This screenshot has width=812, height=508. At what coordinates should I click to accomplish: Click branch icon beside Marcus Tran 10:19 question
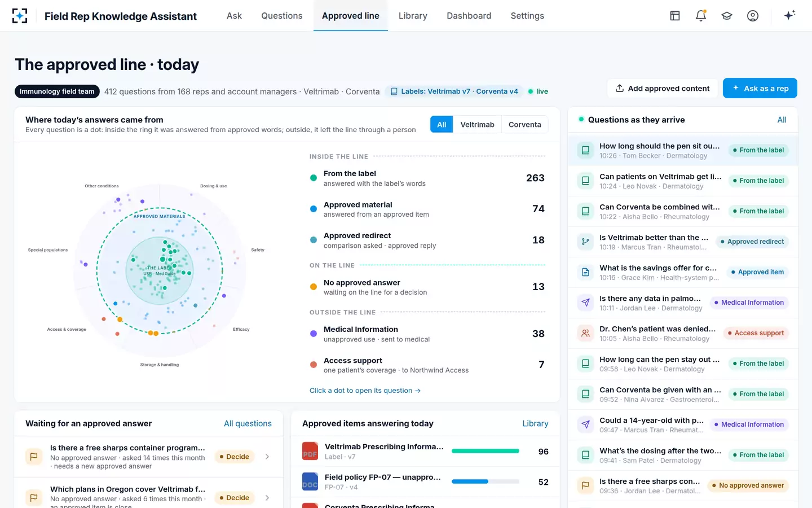click(x=585, y=242)
